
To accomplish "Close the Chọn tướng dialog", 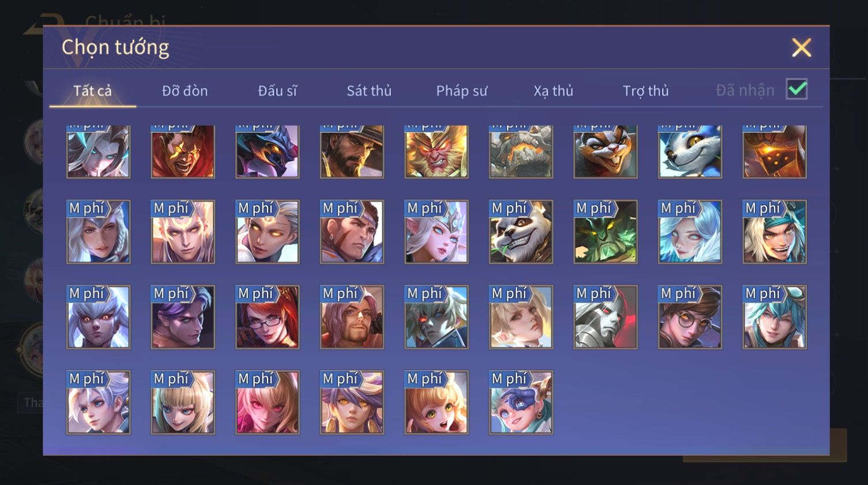I will point(802,47).
